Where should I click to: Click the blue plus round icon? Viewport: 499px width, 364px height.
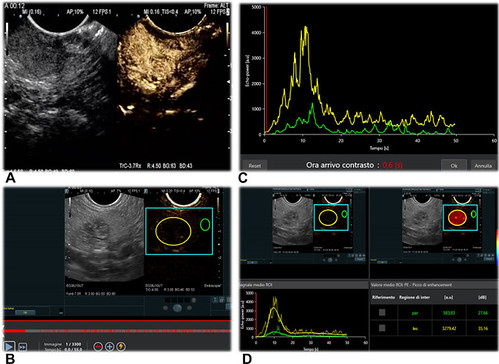click(110, 347)
